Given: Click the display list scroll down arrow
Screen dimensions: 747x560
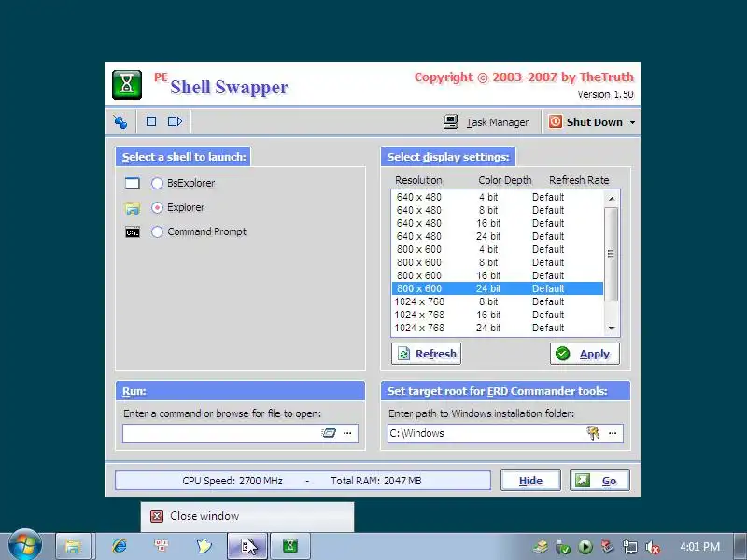Looking at the screenshot, I should [612, 329].
